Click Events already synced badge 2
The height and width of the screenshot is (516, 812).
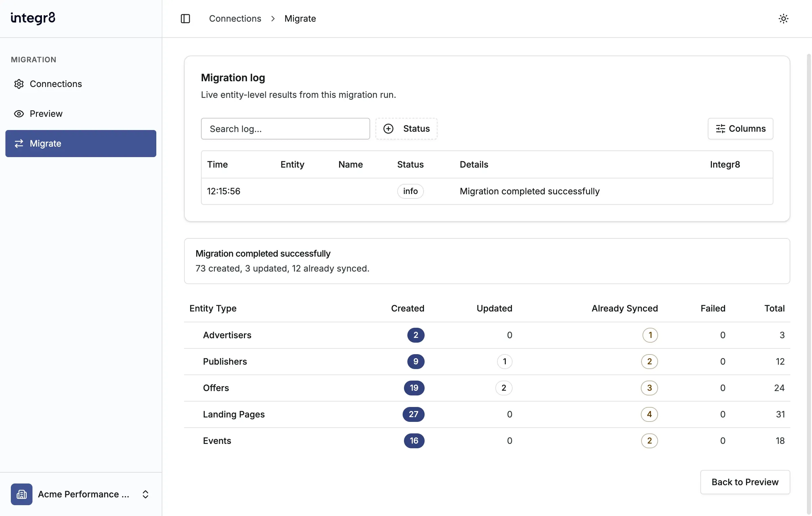[x=650, y=441]
